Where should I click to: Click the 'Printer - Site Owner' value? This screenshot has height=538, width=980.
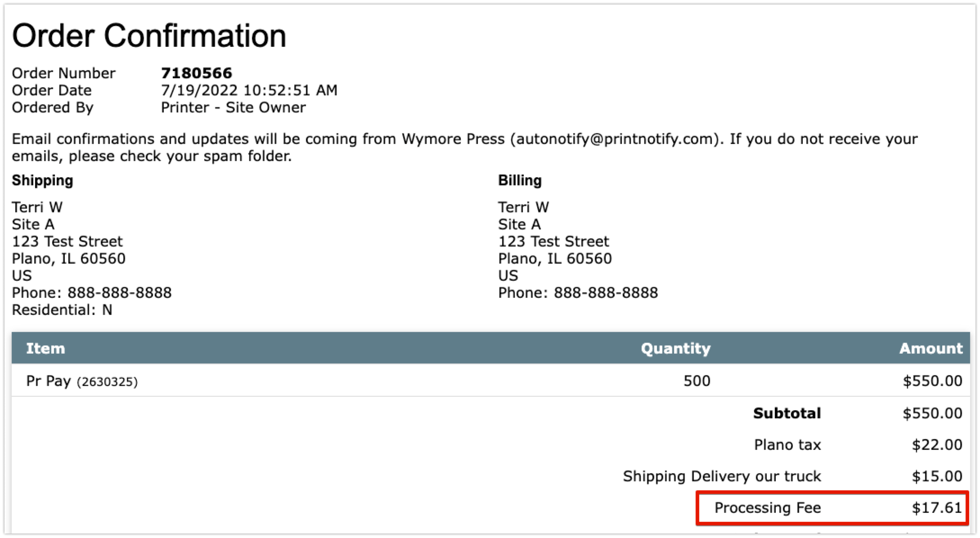pyautogui.click(x=234, y=107)
